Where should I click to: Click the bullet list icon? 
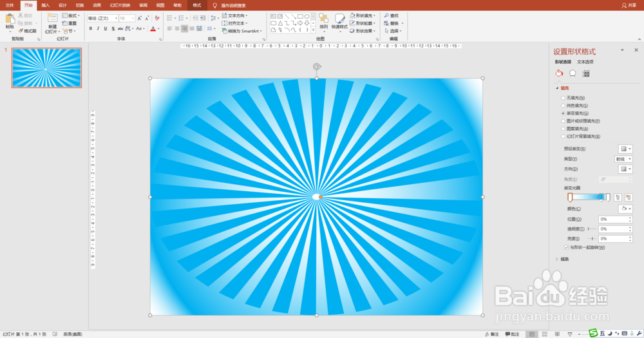coord(169,18)
